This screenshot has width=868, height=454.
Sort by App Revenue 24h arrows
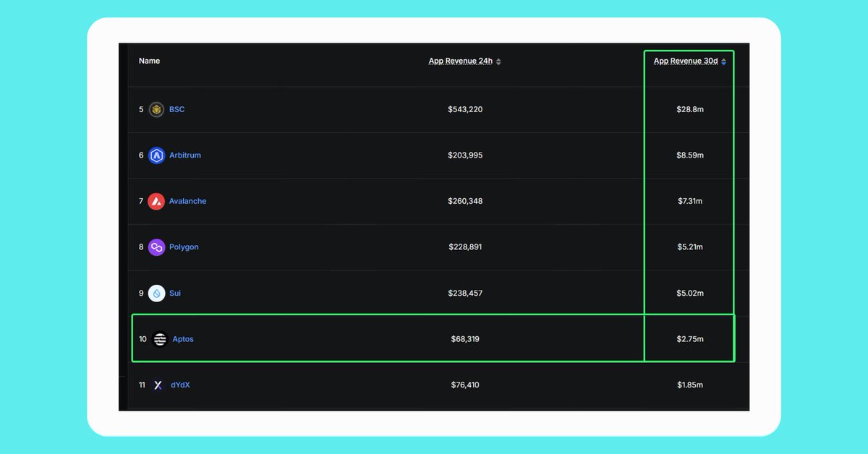click(x=498, y=61)
